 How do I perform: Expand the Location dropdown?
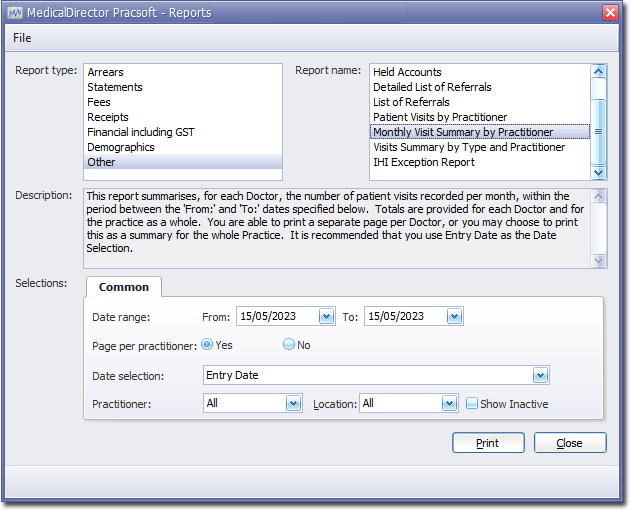(449, 404)
